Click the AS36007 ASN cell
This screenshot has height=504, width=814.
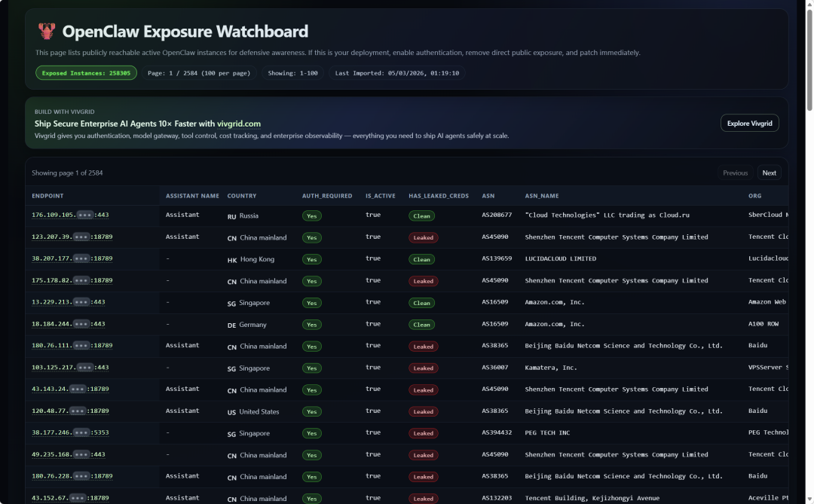[x=494, y=368]
